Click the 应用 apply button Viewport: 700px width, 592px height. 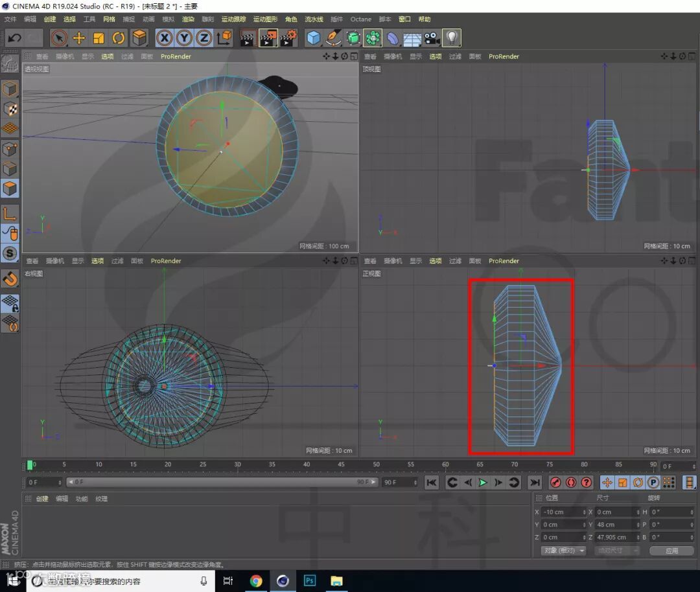pyautogui.click(x=671, y=551)
